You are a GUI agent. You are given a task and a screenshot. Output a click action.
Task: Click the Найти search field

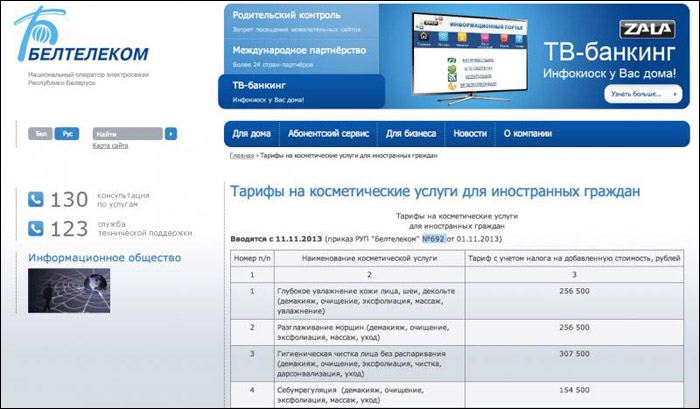tap(127, 133)
